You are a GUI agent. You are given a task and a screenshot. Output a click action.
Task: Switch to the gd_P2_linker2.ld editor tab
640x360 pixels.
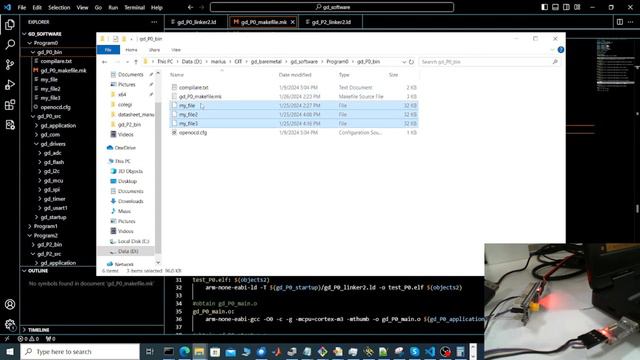click(331, 22)
